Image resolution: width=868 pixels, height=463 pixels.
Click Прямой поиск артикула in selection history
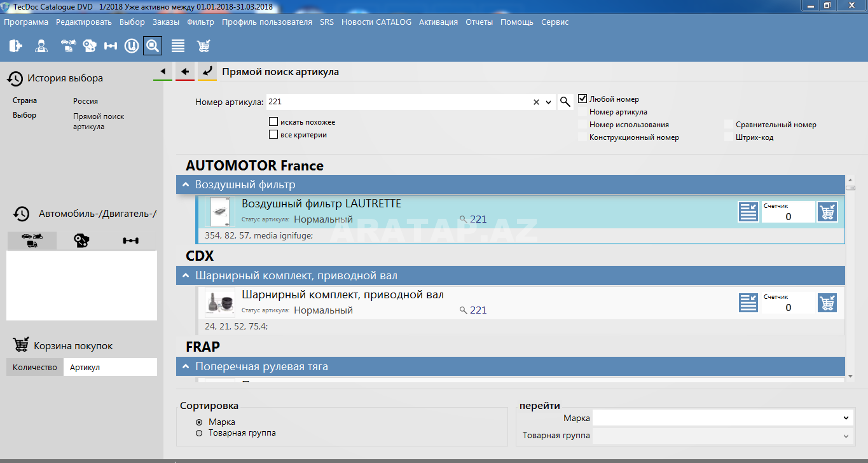(x=99, y=121)
